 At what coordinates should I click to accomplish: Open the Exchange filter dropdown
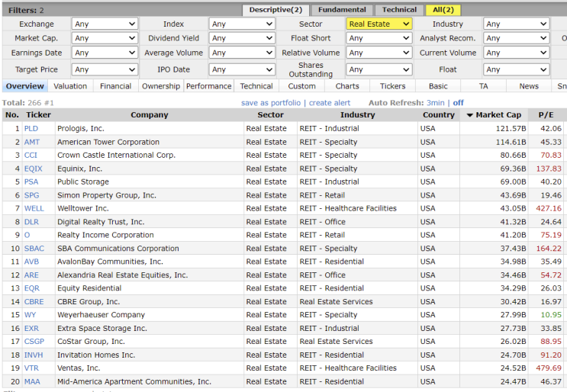coord(105,24)
